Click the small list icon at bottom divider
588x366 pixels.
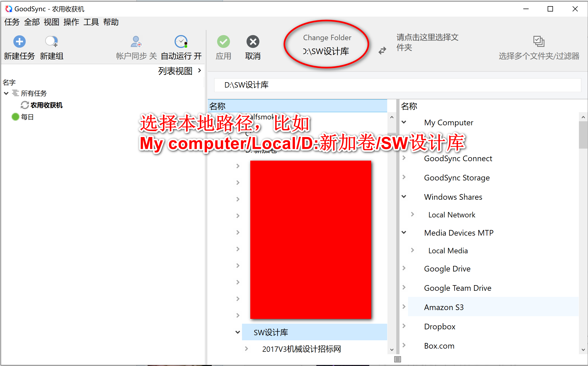click(x=398, y=359)
